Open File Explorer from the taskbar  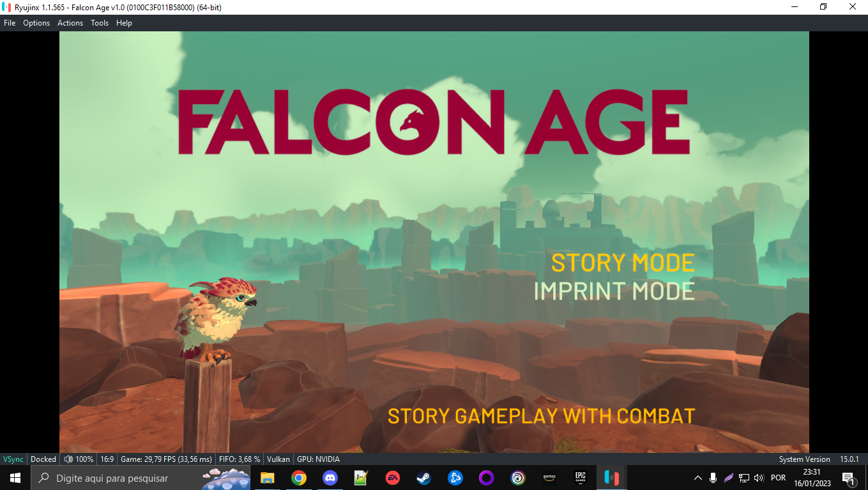coord(267,478)
